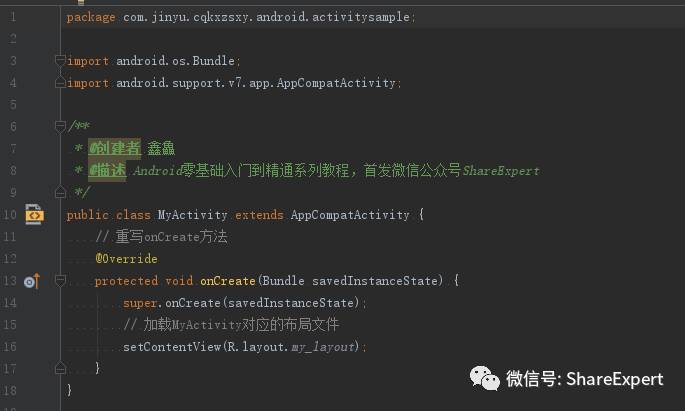685x411 pixels.
Task: Click the onCreate closing brace fold marker
Action: 60,369
